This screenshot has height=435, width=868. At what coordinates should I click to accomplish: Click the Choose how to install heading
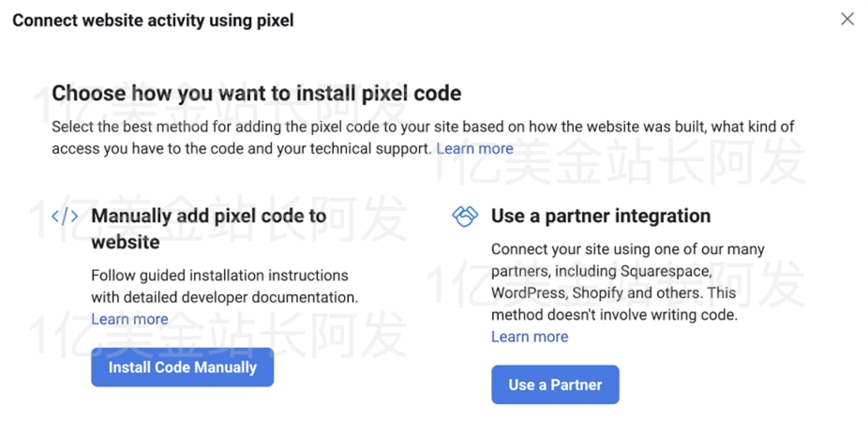(x=256, y=93)
